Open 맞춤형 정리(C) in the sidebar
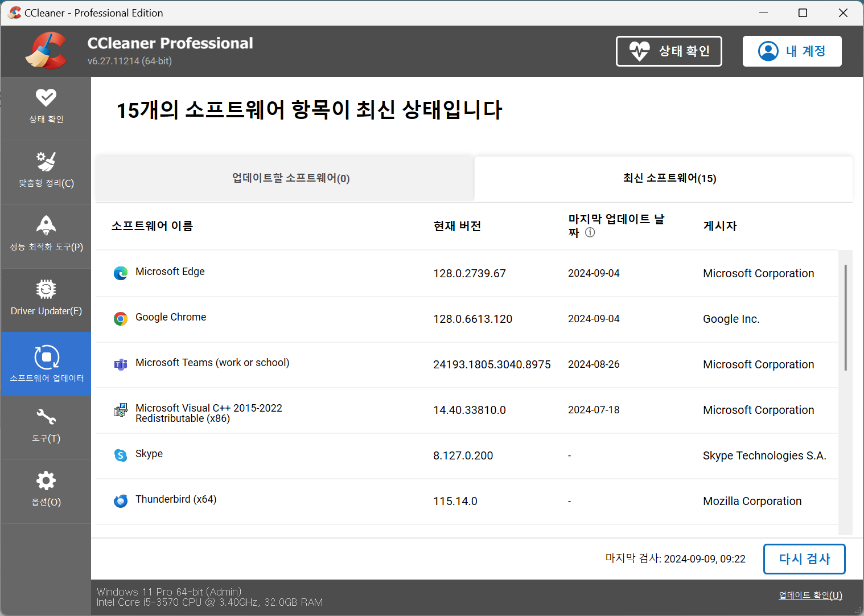The image size is (864, 616). [46, 173]
